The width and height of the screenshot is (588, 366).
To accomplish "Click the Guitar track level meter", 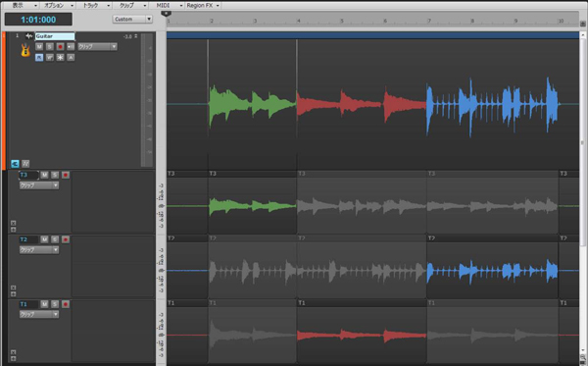I will click(x=147, y=100).
